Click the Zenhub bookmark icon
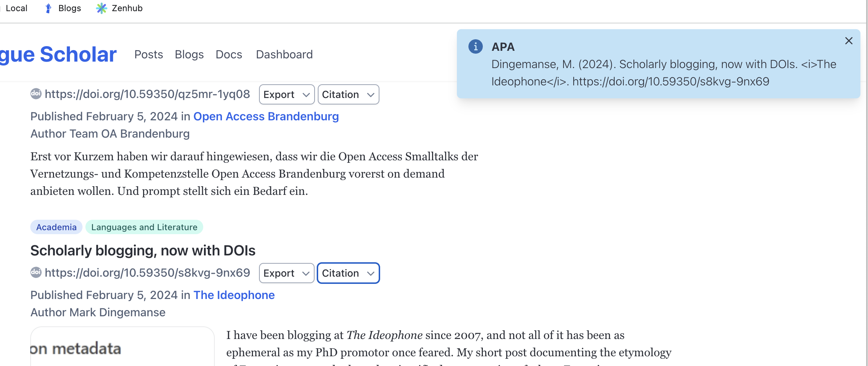This screenshot has height=366, width=868. 102,8
